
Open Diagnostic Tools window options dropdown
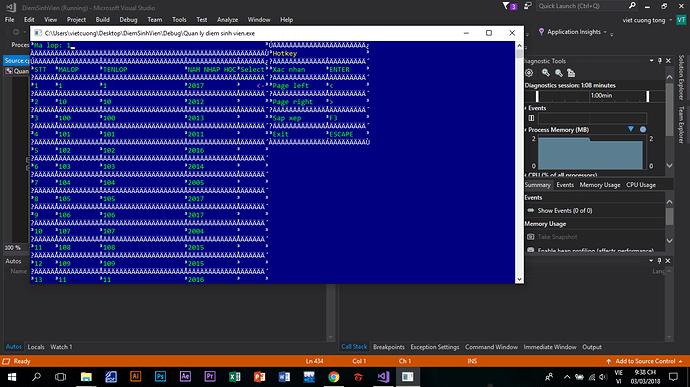(651, 61)
